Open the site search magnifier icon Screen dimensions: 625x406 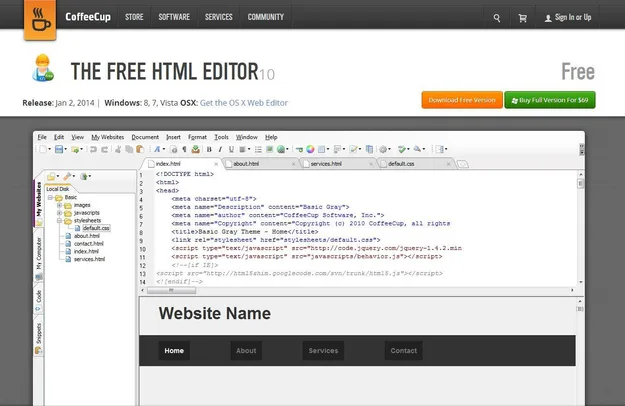pyautogui.click(x=497, y=18)
